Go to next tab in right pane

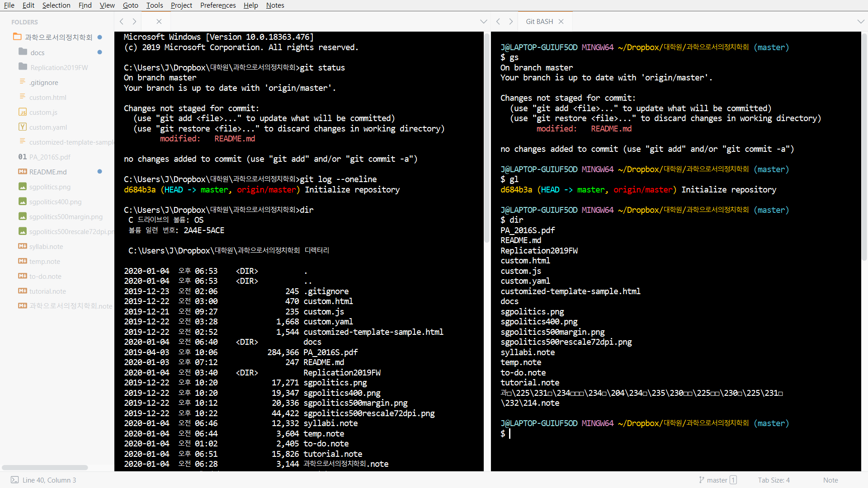coord(511,22)
